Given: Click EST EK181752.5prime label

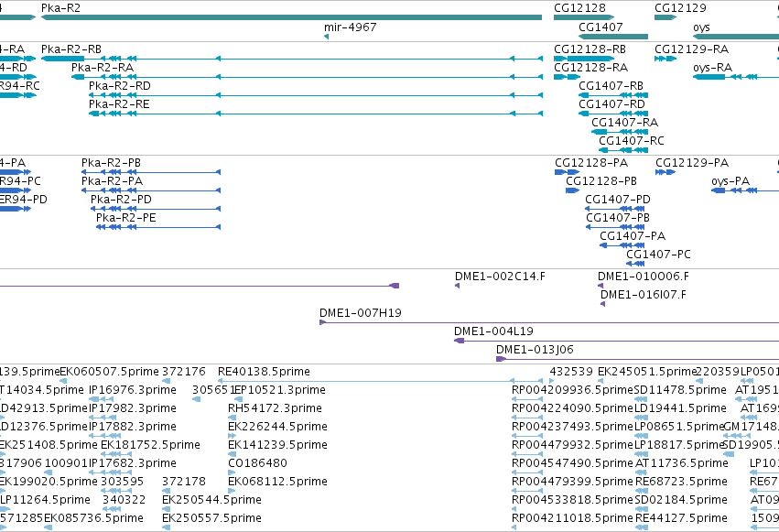Looking at the screenshot, I should (x=150, y=446).
